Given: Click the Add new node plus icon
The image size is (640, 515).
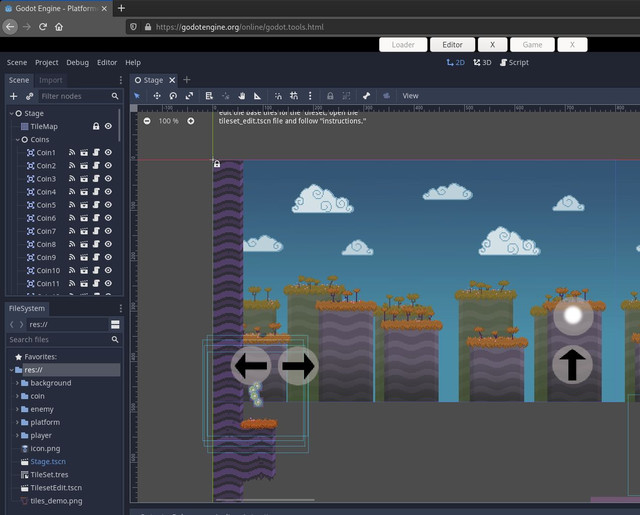Looking at the screenshot, I should click(x=13, y=96).
